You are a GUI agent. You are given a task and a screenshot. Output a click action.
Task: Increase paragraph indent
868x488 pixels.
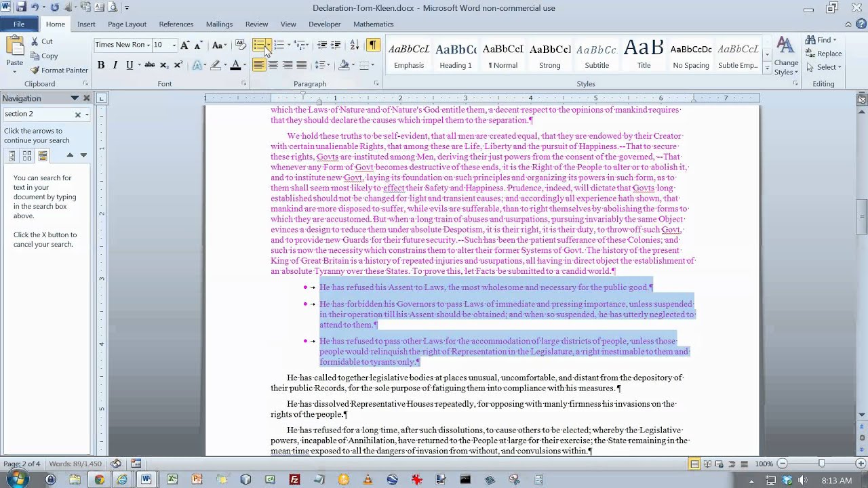pos(336,45)
